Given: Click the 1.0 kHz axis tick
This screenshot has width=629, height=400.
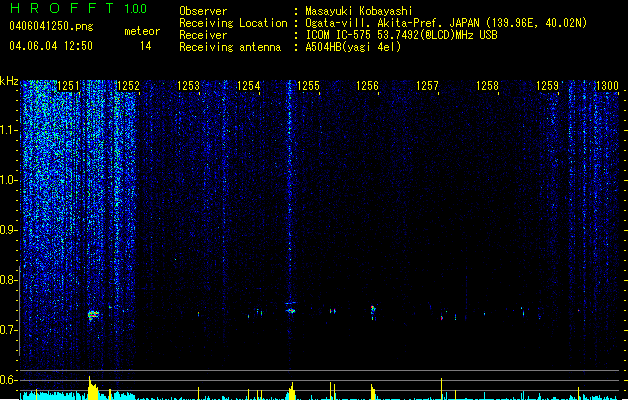Looking at the screenshot, I should point(9,180).
